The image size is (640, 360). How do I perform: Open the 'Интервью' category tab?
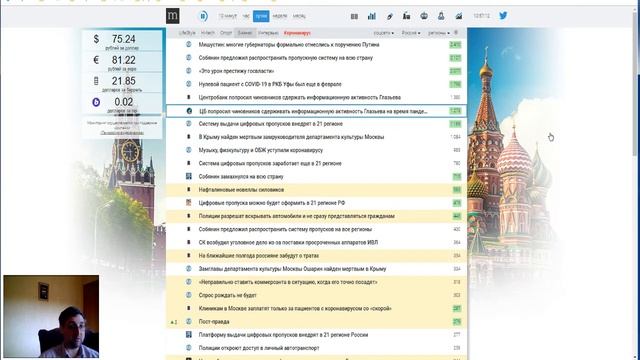268,33
